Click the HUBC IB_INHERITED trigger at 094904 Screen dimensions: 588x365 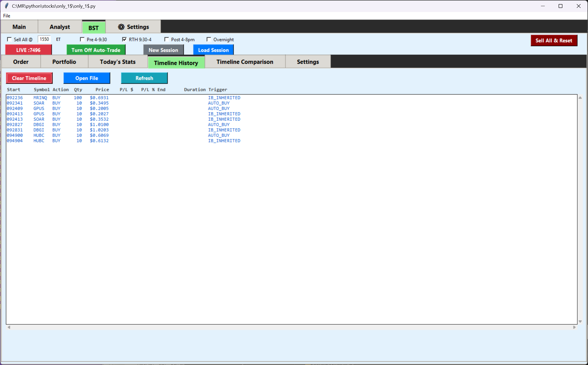point(224,141)
